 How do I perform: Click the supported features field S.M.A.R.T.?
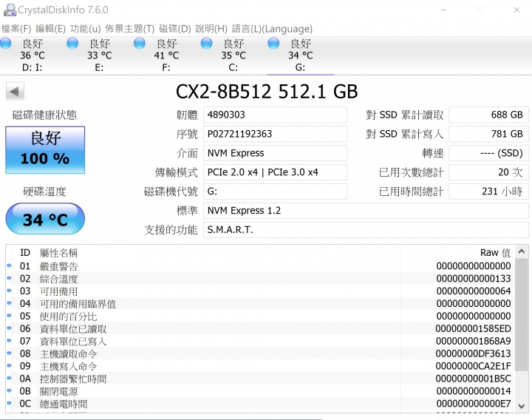coord(366,230)
